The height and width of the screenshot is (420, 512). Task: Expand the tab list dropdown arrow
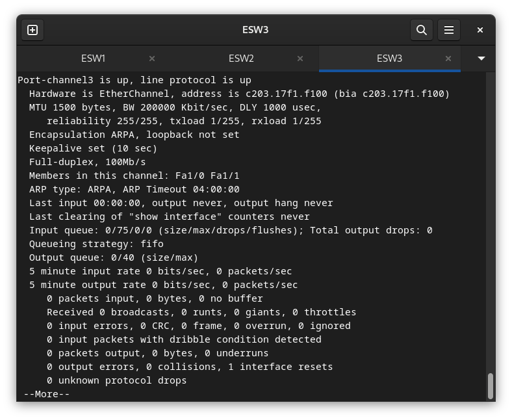tap(481, 59)
